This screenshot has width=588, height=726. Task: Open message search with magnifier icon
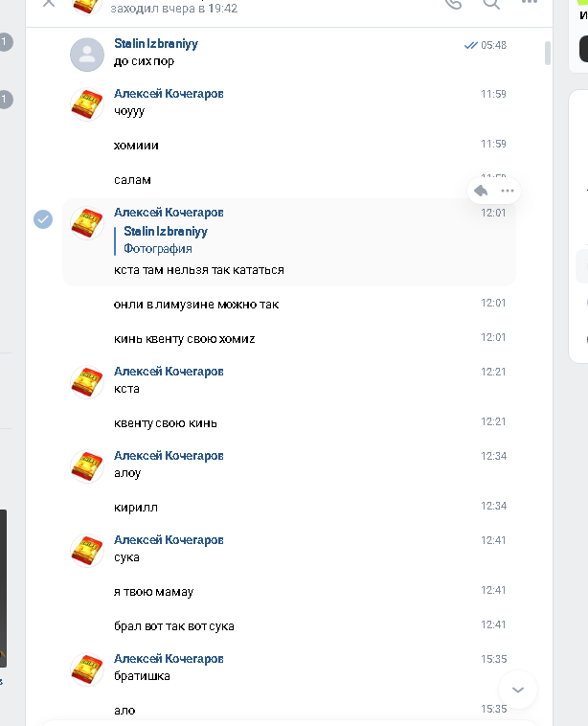(x=491, y=3)
